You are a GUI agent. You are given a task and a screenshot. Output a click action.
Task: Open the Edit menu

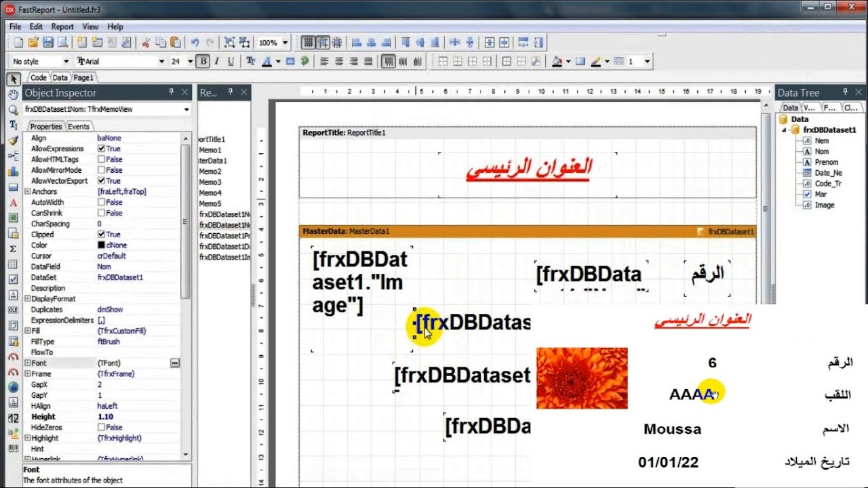pos(36,26)
